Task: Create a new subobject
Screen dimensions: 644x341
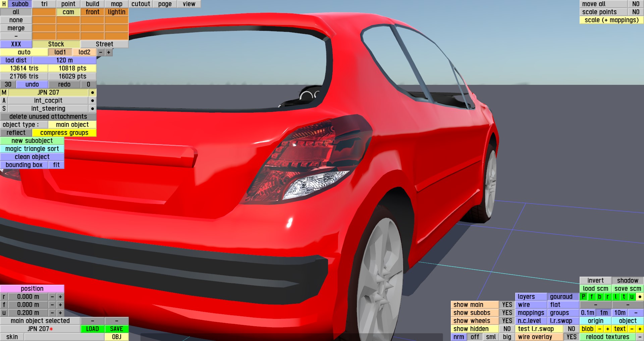Action: 32,141
